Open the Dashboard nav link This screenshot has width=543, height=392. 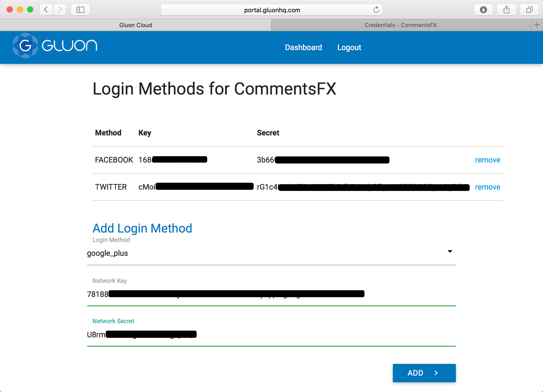pyautogui.click(x=303, y=47)
